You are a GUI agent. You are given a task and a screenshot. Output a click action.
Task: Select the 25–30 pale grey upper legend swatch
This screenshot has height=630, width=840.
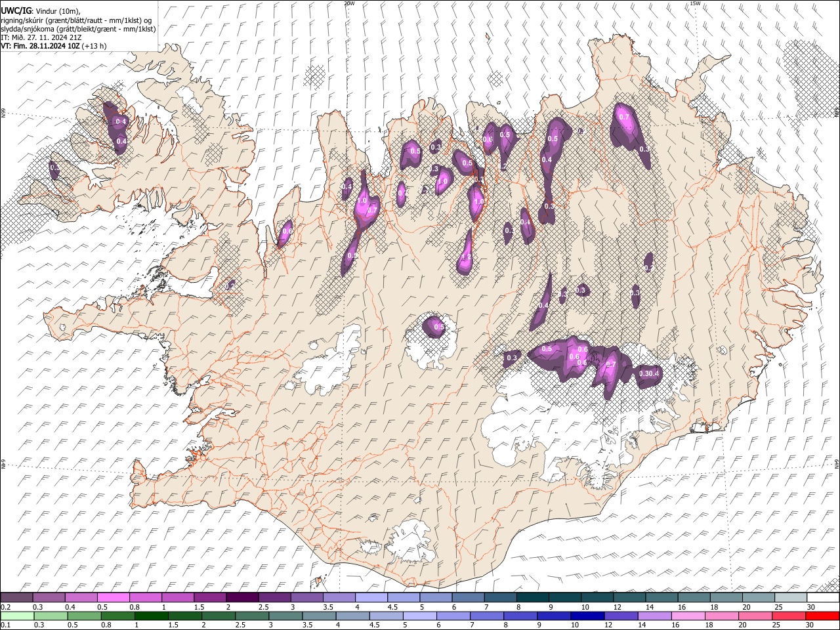791,597
